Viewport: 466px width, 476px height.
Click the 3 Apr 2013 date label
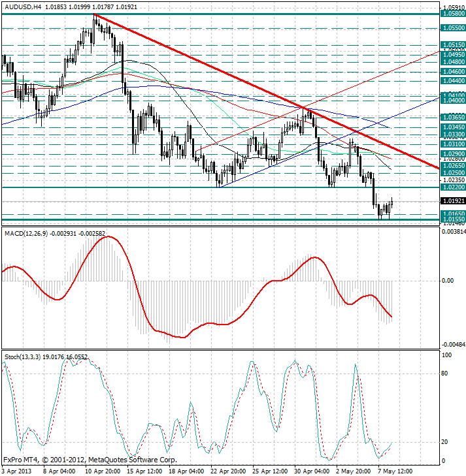click(17, 471)
